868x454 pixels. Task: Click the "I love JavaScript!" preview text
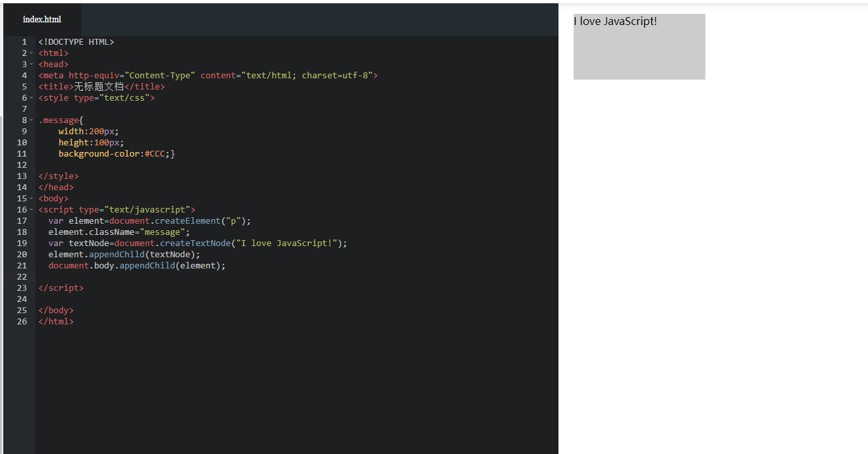point(615,21)
